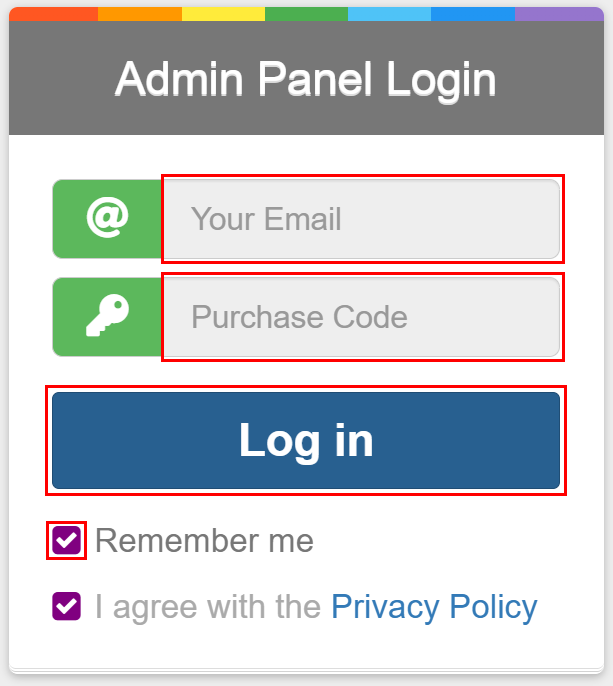Click the darker blue segment of top stripe
This screenshot has width=613, height=686.
point(473,14)
